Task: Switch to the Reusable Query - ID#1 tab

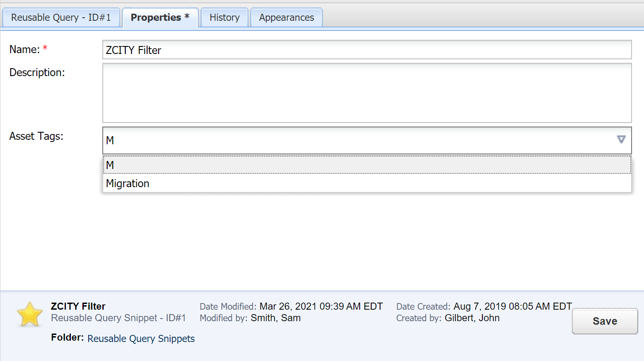Action: coord(61,18)
